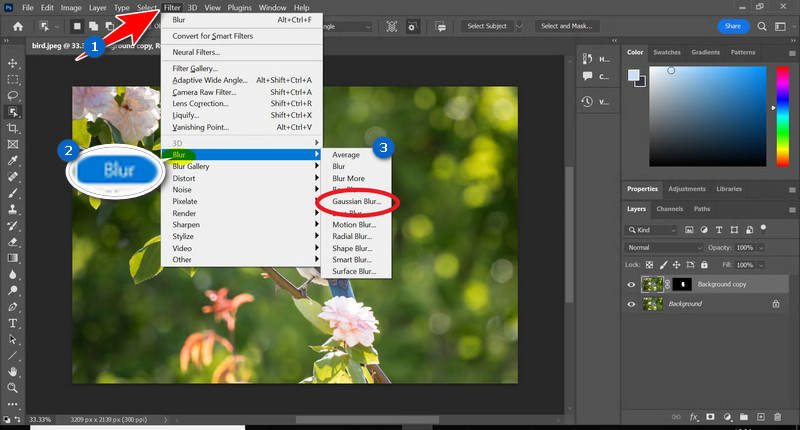This screenshot has width=800, height=430.
Task: Toggle lock transparent pixels
Action: click(x=649, y=265)
